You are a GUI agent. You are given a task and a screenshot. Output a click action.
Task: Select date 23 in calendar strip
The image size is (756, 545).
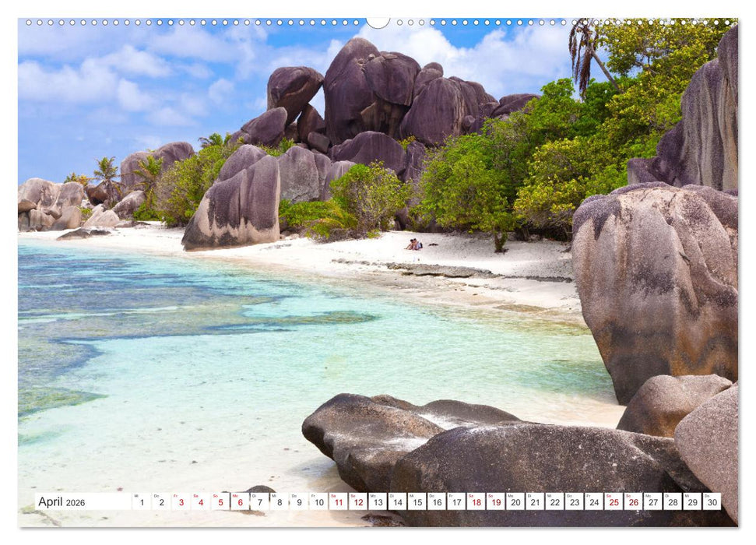[x=574, y=501]
